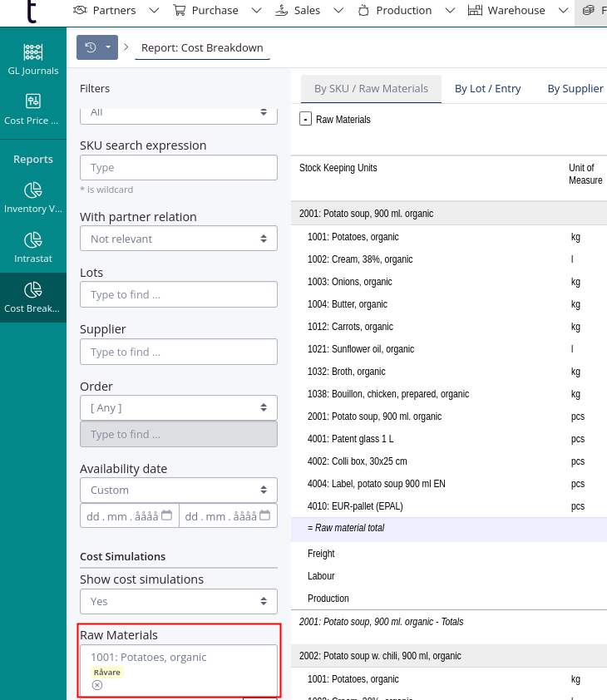The image size is (607, 700).
Task: Remove Potatoes organic raw material tag
Action: click(97, 685)
